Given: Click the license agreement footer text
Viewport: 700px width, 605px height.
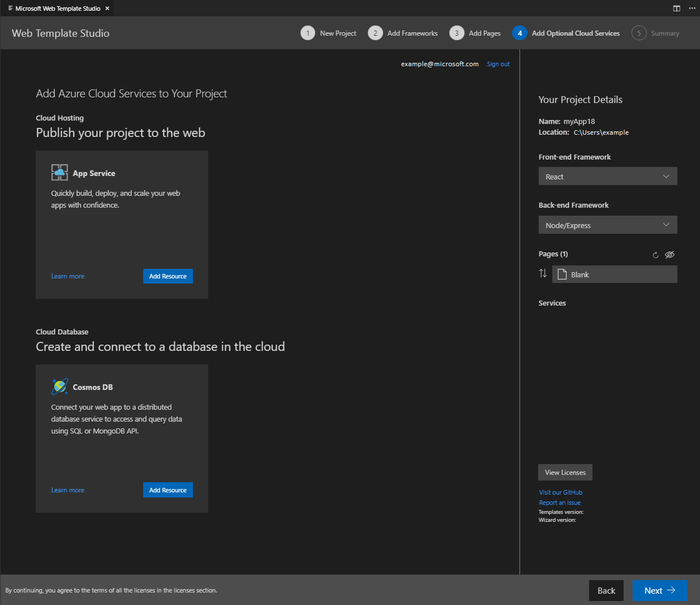Looking at the screenshot, I should (111, 590).
